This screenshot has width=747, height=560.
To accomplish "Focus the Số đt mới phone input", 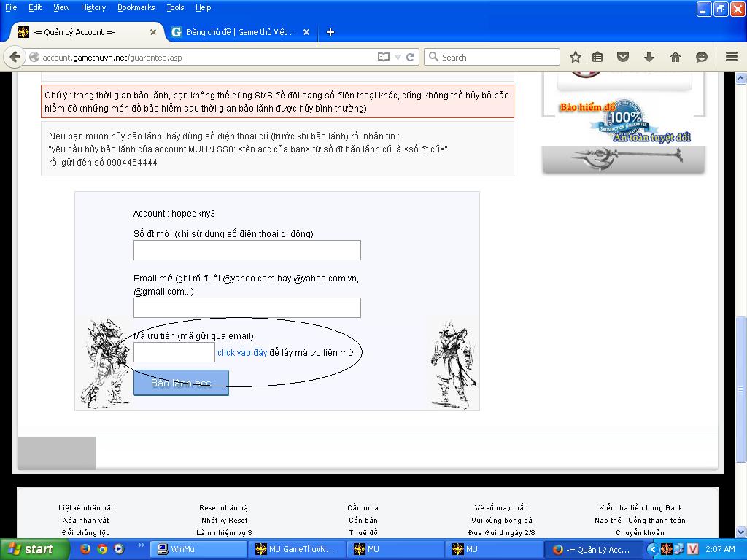I will click(x=247, y=250).
